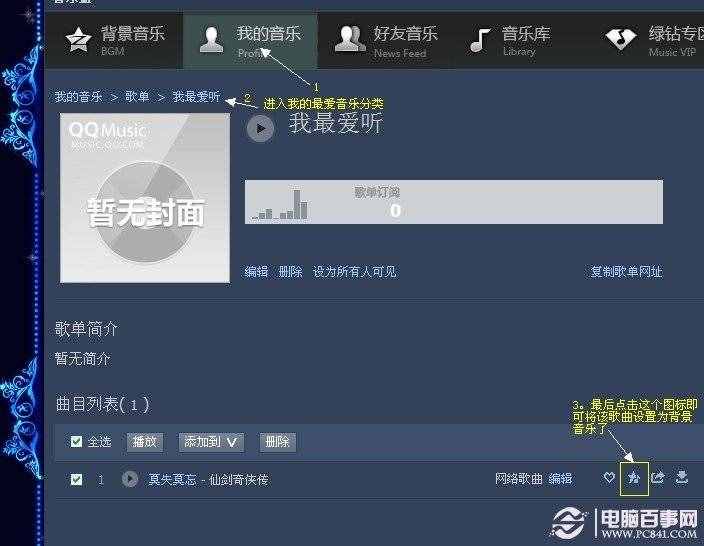Click the two-person icon of 好友音乐
The height and width of the screenshot is (546, 704).
pyautogui.click(x=350, y=39)
